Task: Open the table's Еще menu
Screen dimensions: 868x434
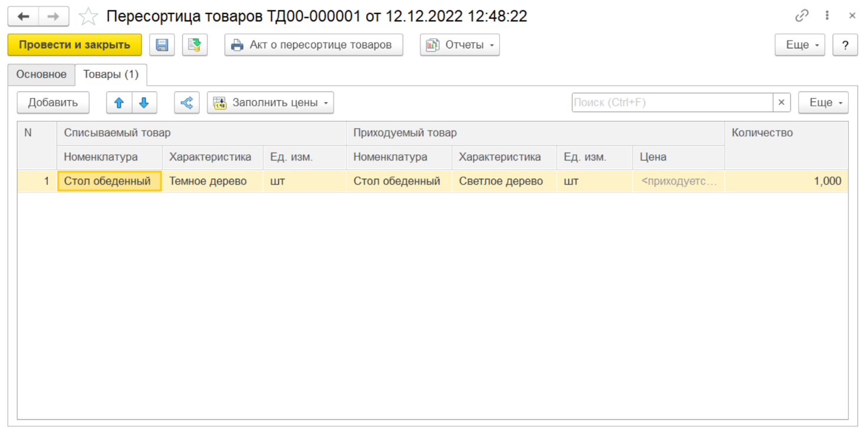Action: pyautogui.click(x=823, y=103)
